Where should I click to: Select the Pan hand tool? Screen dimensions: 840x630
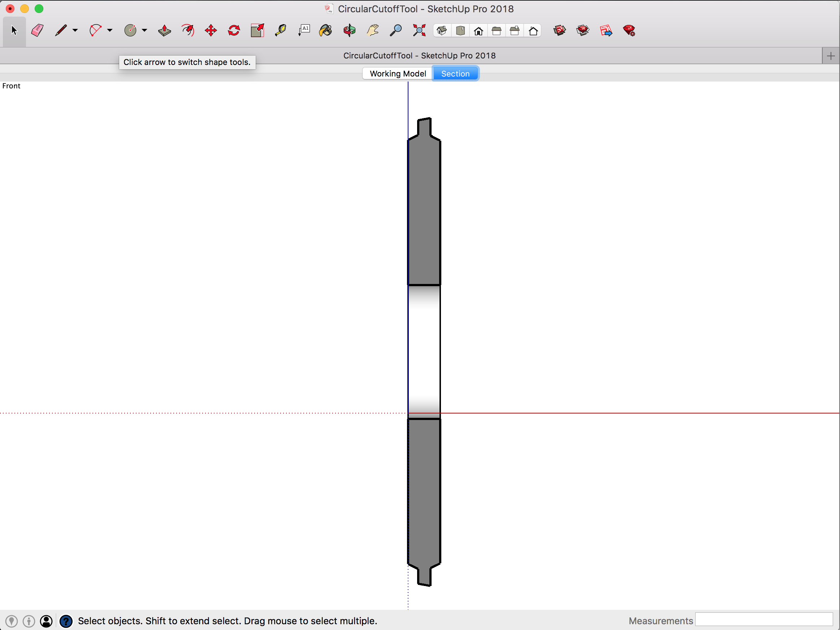point(373,30)
